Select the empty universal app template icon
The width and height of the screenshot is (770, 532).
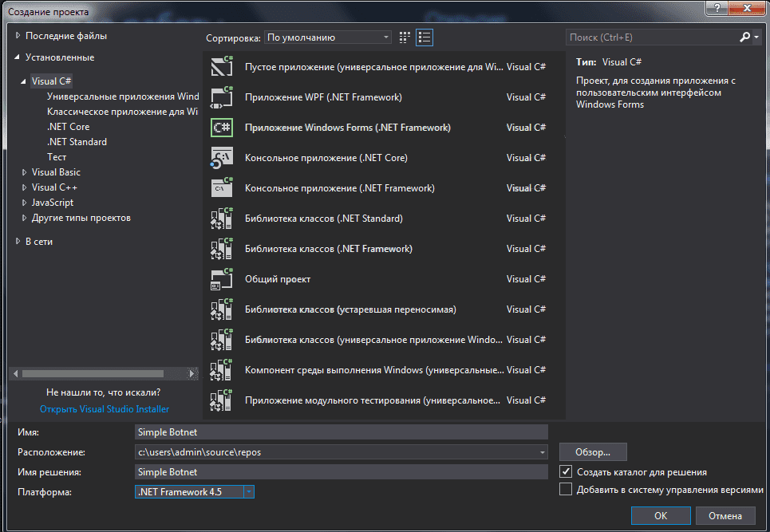pos(221,67)
